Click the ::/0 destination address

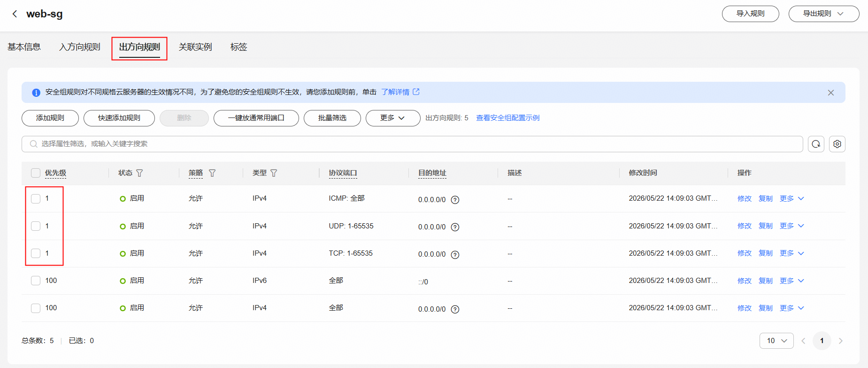(x=423, y=282)
